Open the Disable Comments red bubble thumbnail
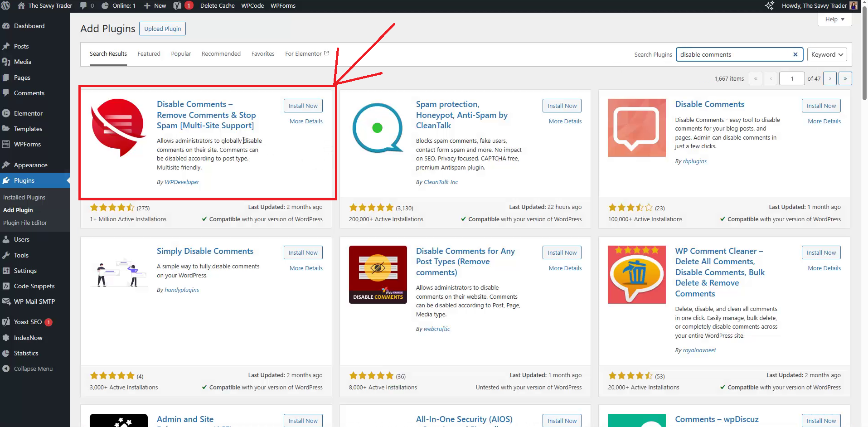This screenshot has height=427, width=868. (x=119, y=128)
